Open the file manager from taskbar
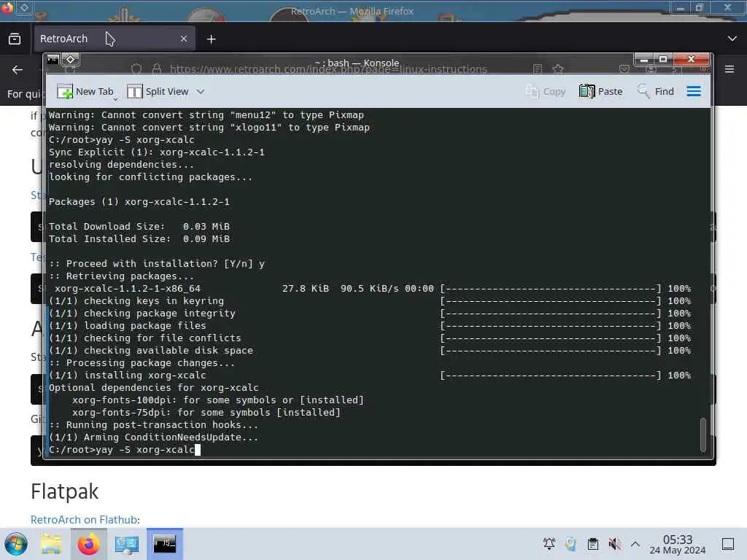This screenshot has height=560, width=747. coord(51,544)
